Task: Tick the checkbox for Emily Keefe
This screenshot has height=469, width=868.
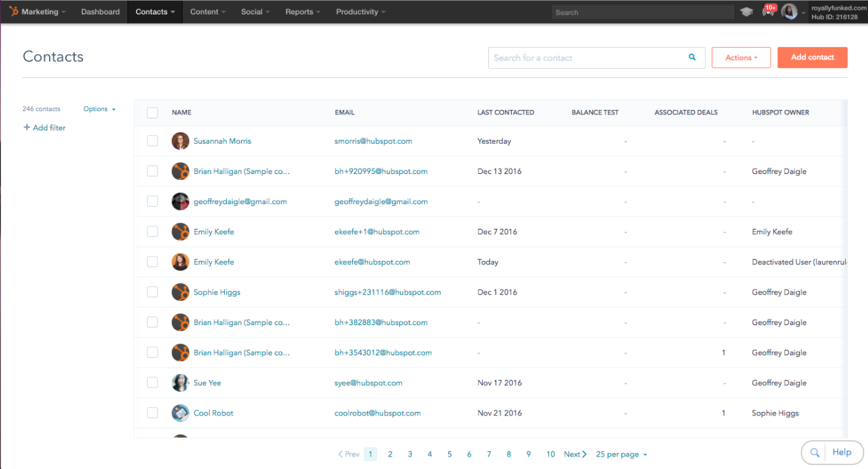Action: tap(152, 232)
